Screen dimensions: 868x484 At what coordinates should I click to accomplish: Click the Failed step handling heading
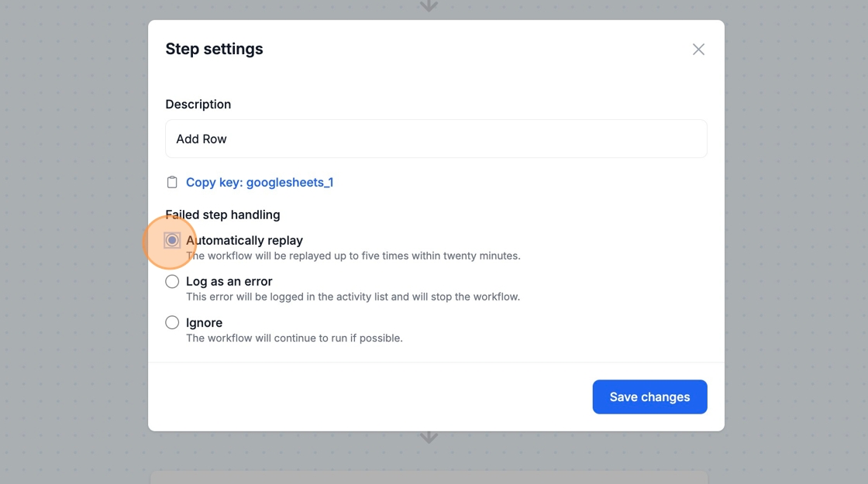(x=222, y=215)
